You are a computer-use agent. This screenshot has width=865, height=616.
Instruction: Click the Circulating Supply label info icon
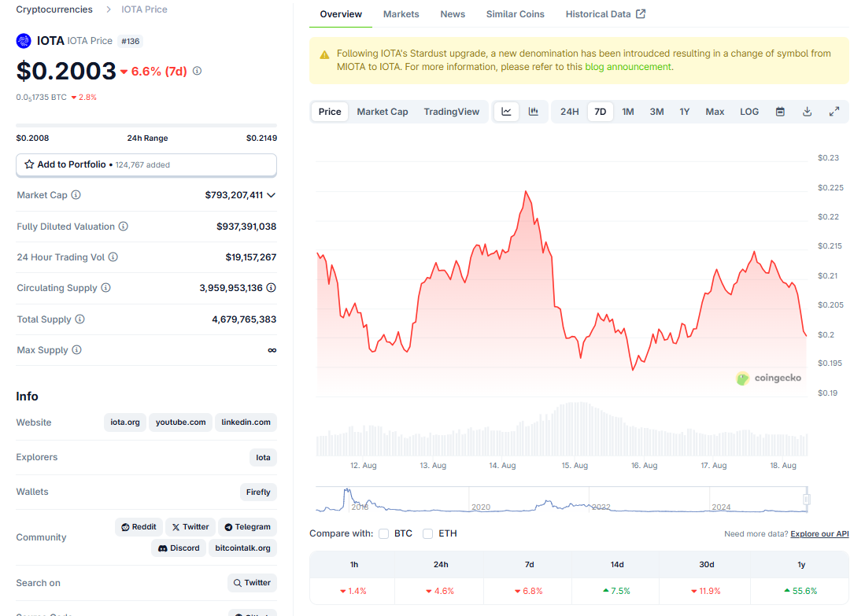point(106,288)
